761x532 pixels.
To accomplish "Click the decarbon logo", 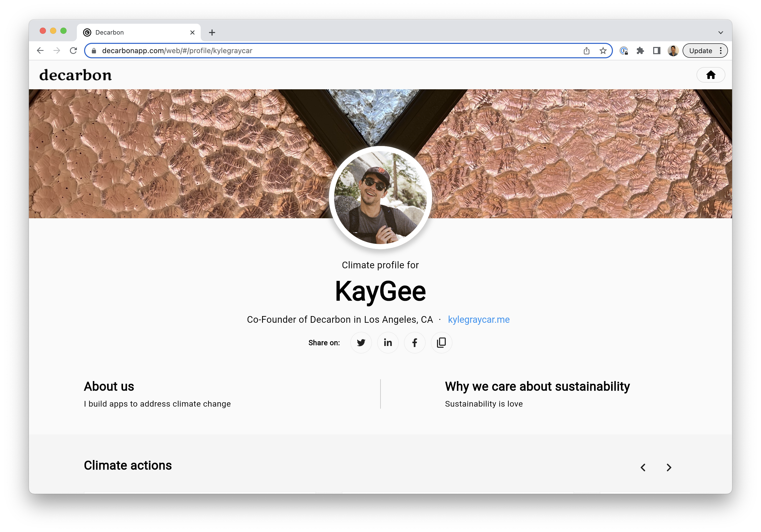I will (x=76, y=75).
